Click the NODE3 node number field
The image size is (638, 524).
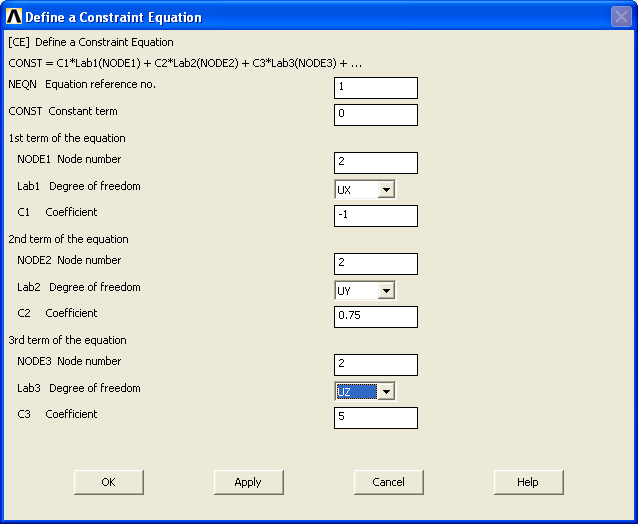[x=376, y=365]
